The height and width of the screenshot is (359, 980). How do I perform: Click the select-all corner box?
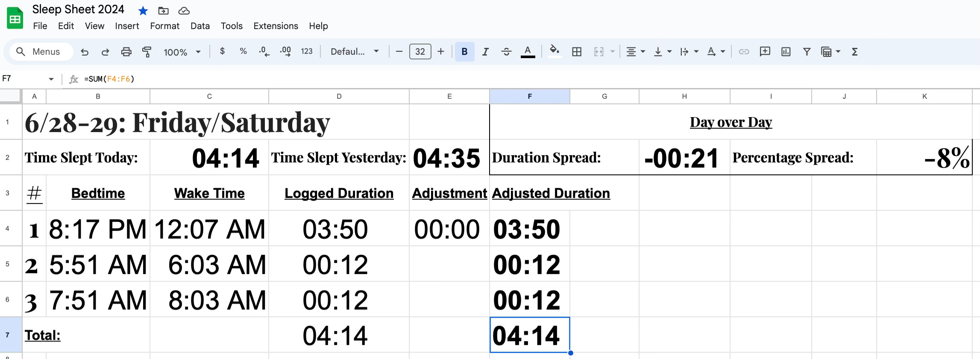pyautogui.click(x=11, y=97)
